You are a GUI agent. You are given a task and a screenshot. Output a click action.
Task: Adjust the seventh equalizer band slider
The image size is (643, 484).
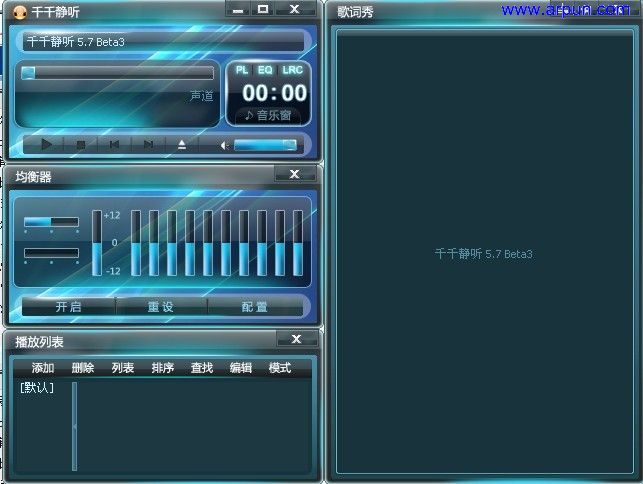(244, 243)
